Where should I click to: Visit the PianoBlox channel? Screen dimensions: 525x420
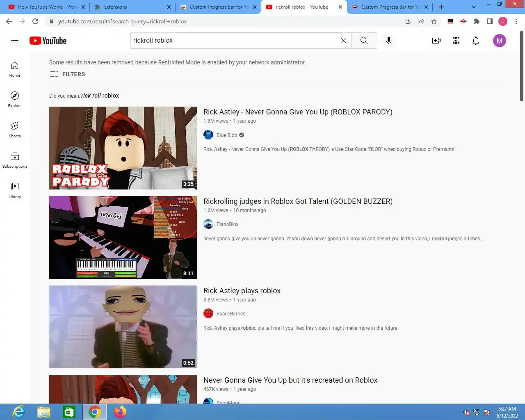(227, 224)
